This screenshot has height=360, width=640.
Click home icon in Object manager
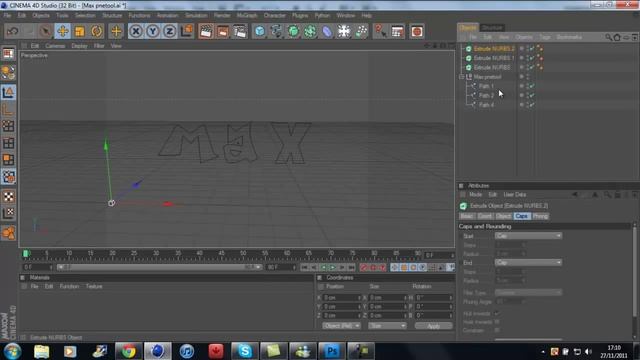click(617, 37)
